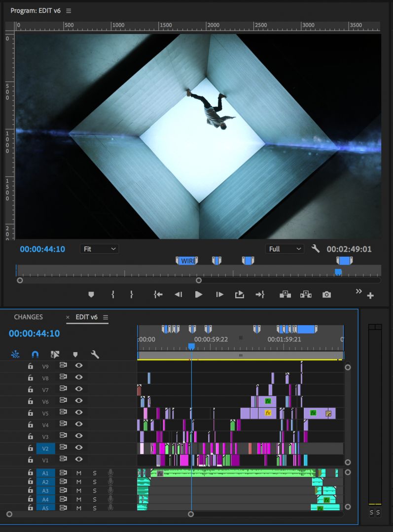Switch to the CHANGES sequence tab
Viewport: 393px width, 532px height.
point(28,317)
